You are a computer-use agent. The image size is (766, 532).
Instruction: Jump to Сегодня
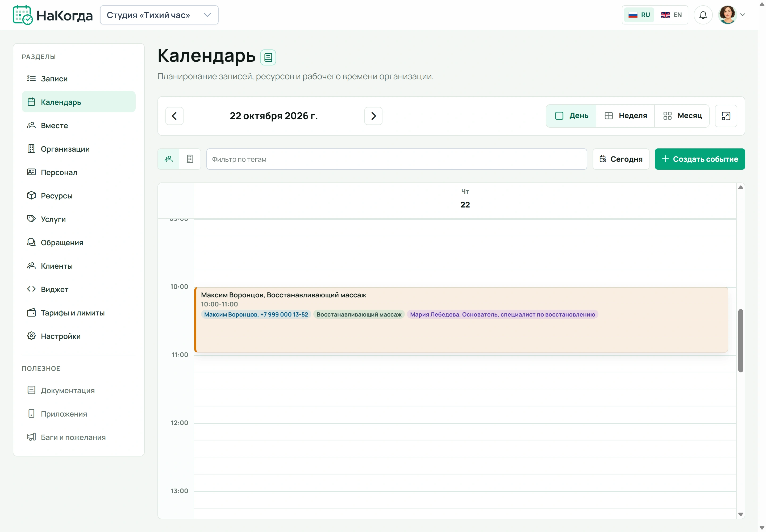621,159
